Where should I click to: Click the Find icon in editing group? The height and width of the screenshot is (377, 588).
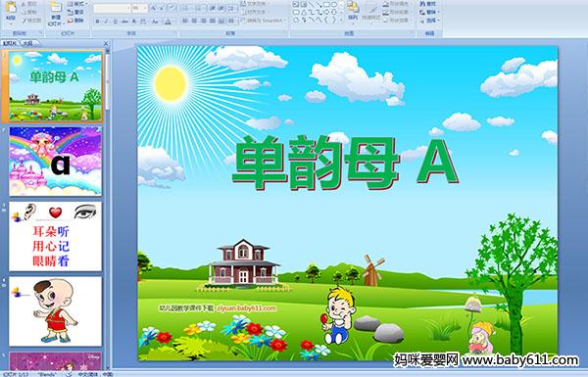(x=428, y=4)
